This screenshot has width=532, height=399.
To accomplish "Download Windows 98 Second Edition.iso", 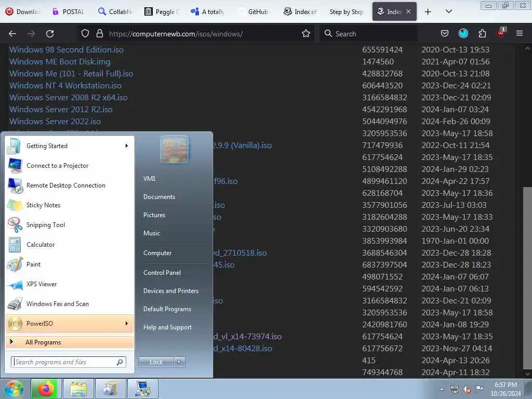I will click(66, 50).
